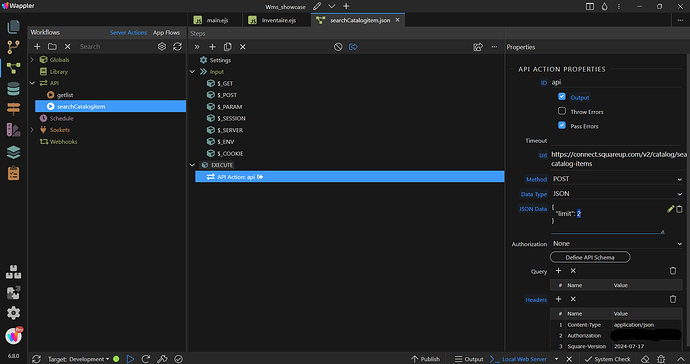Uncheck the Output checkbox

pyautogui.click(x=562, y=96)
